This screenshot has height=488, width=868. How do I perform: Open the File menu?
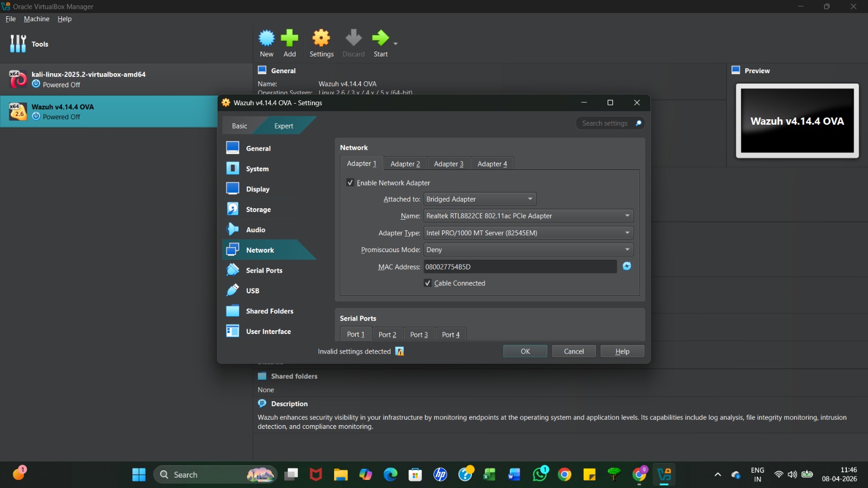(11, 19)
